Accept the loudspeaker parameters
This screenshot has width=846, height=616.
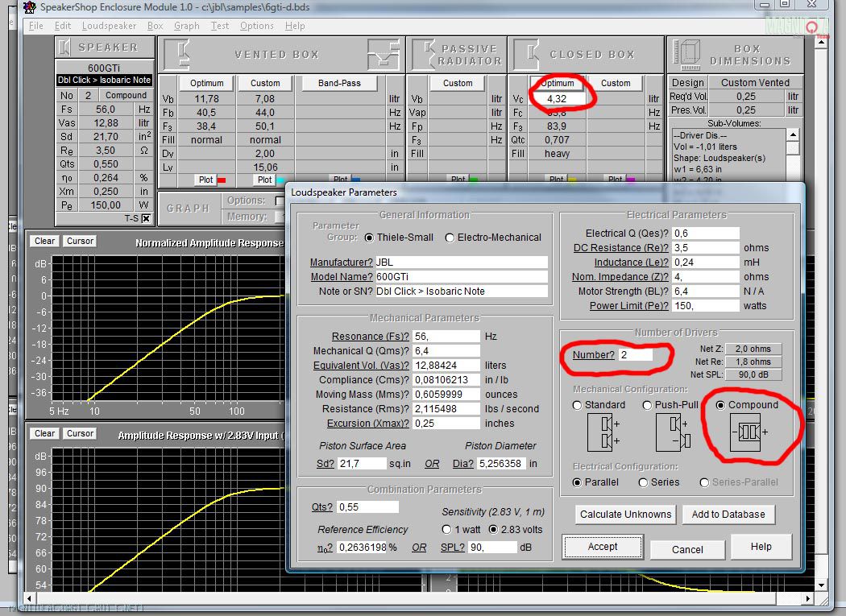[x=603, y=547]
